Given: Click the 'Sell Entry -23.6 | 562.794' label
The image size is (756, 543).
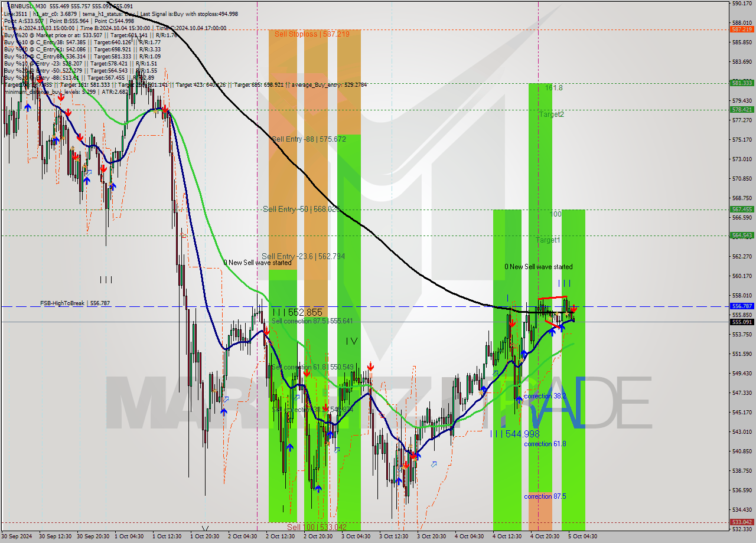Looking at the screenshot, I should pos(304,256).
